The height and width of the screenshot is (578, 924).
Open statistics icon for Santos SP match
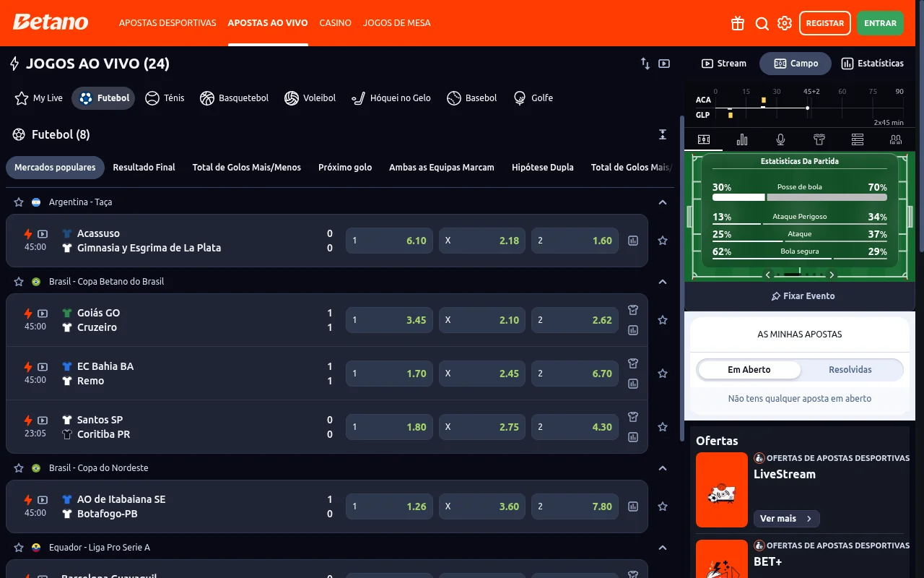click(633, 437)
